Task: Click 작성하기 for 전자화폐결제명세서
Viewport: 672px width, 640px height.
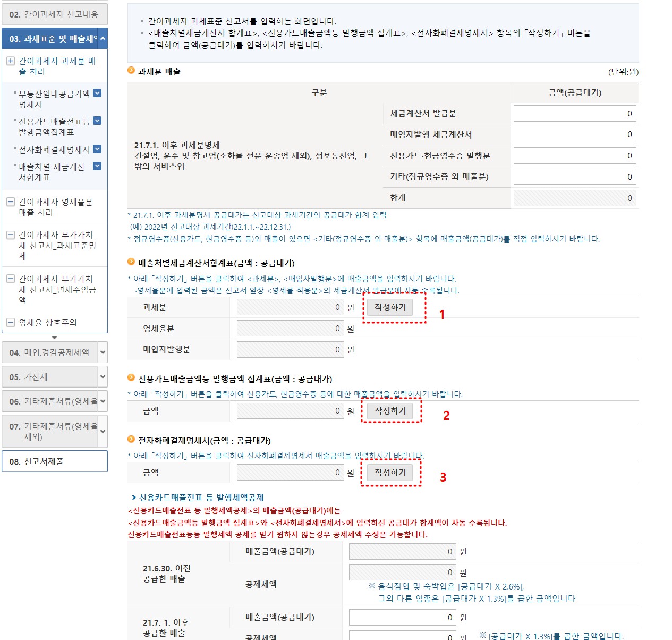Action: [x=390, y=472]
